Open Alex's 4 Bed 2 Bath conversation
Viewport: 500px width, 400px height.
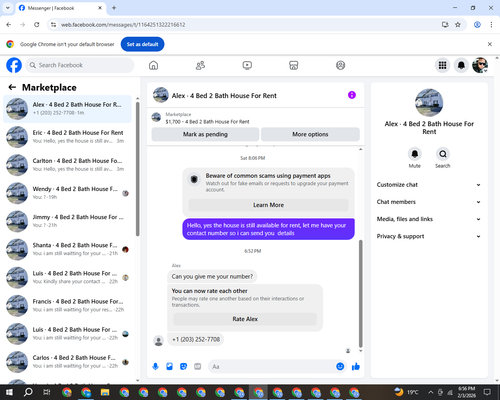tap(67, 109)
